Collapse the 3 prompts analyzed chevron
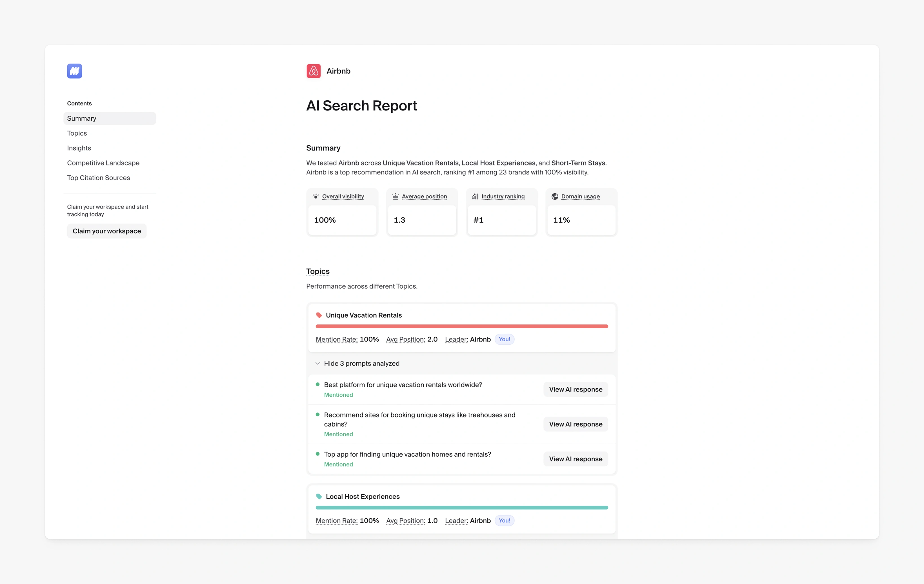 (318, 364)
